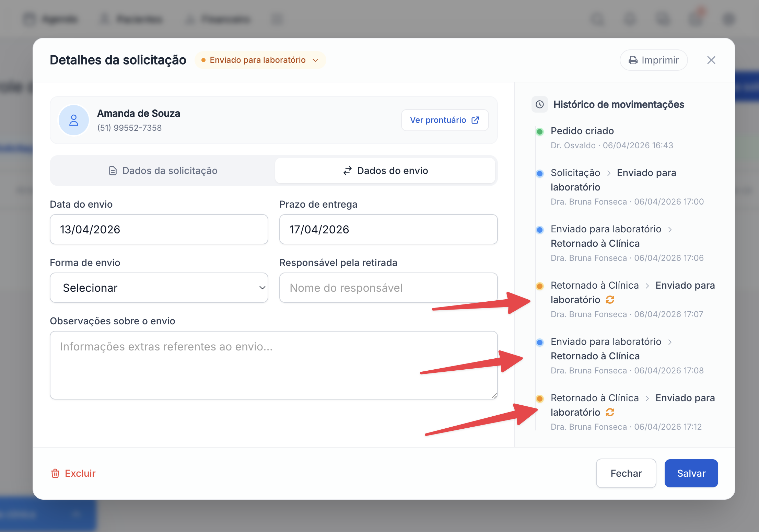Click the orange resend icon at 17:12 entry
This screenshot has height=532, width=759.
(610, 412)
